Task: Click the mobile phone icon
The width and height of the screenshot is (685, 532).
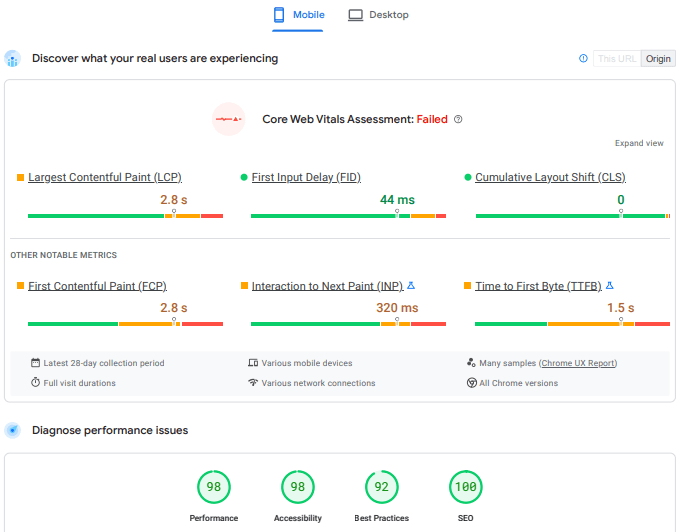Action: 279,15
